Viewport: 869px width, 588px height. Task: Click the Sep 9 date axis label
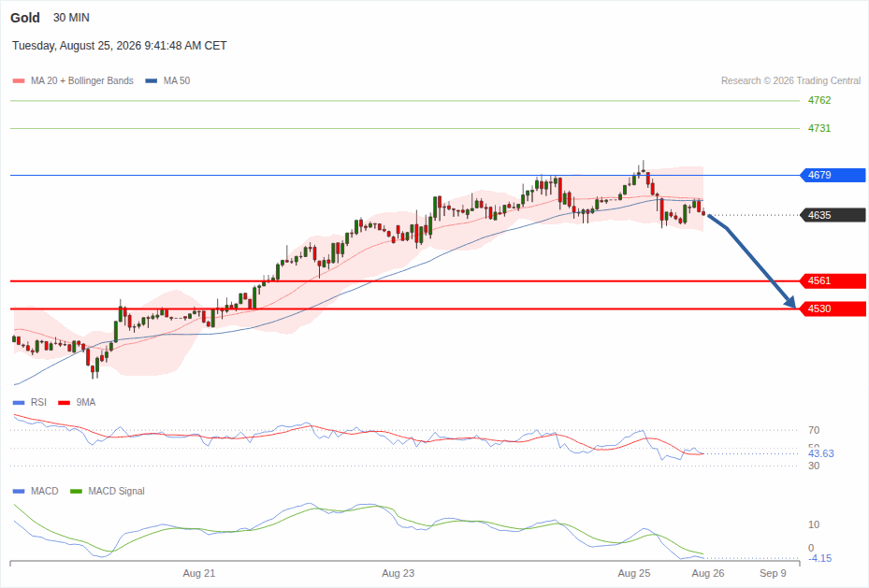[773, 573]
